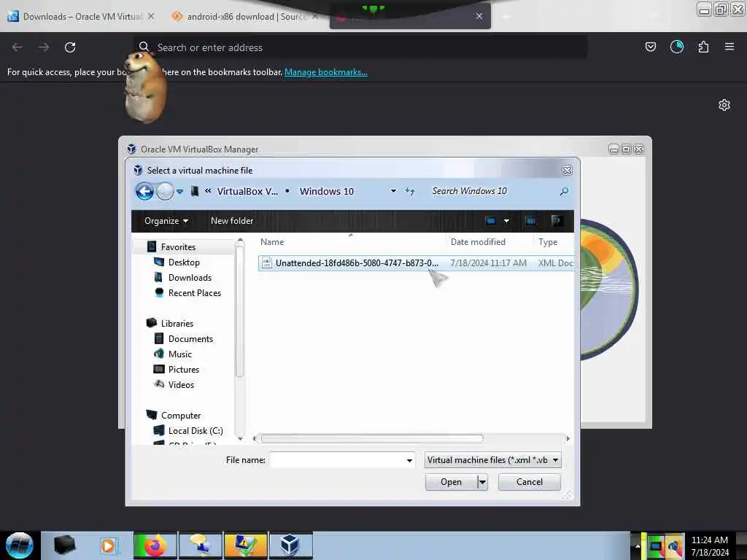Click the browser reload button

[x=70, y=47]
